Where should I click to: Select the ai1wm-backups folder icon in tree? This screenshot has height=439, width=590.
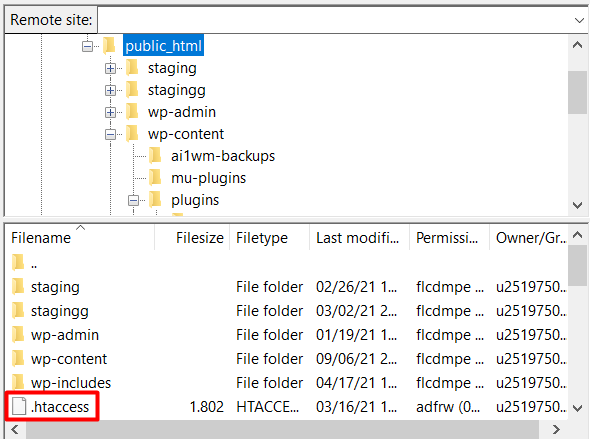pos(155,156)
